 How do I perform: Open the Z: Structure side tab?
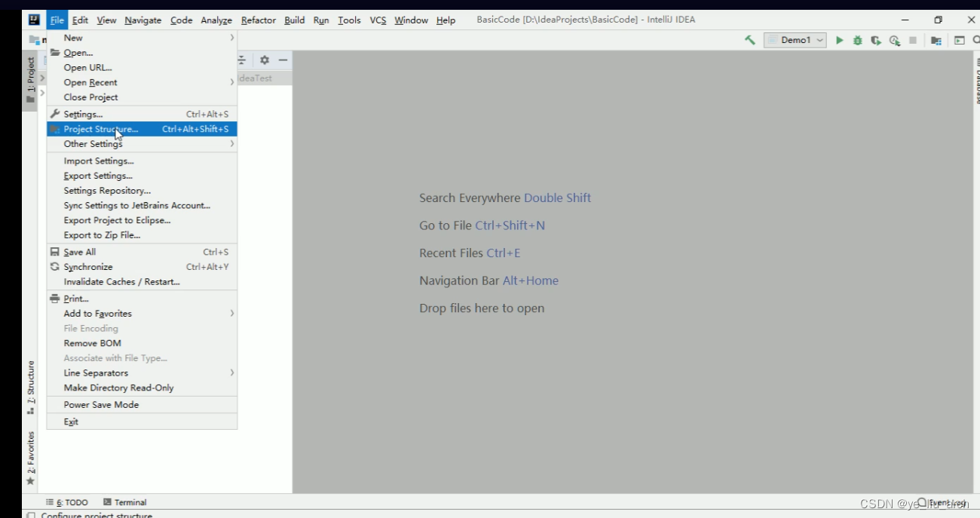coord(30,388)
